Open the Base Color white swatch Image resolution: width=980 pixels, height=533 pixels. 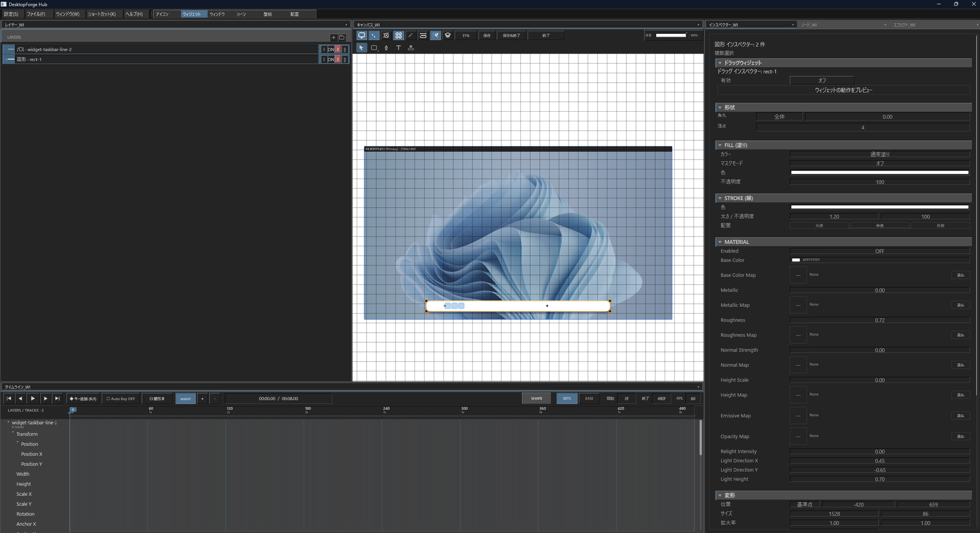(796, 260)
